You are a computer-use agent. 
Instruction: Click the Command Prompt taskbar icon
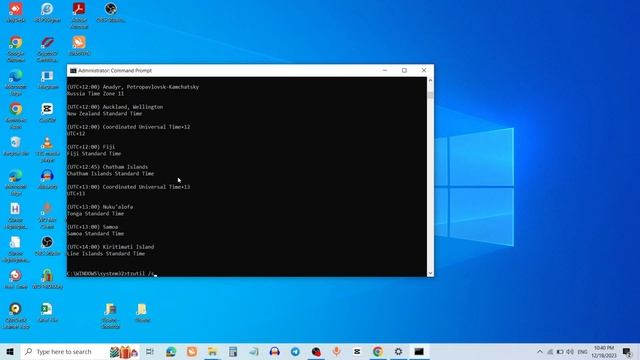419,352
